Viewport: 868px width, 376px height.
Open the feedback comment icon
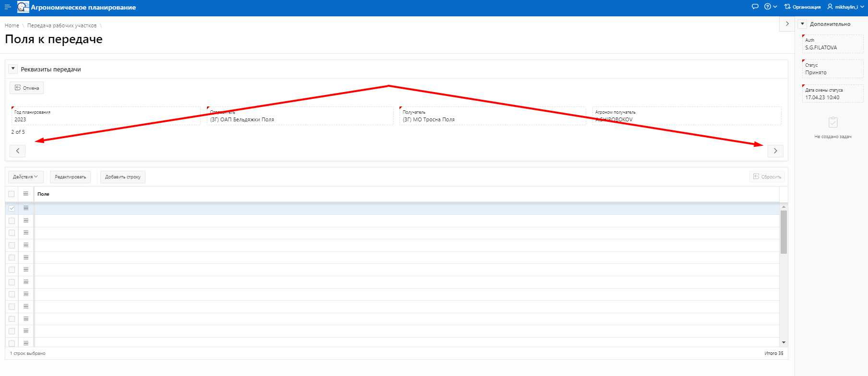pos(755,7)
